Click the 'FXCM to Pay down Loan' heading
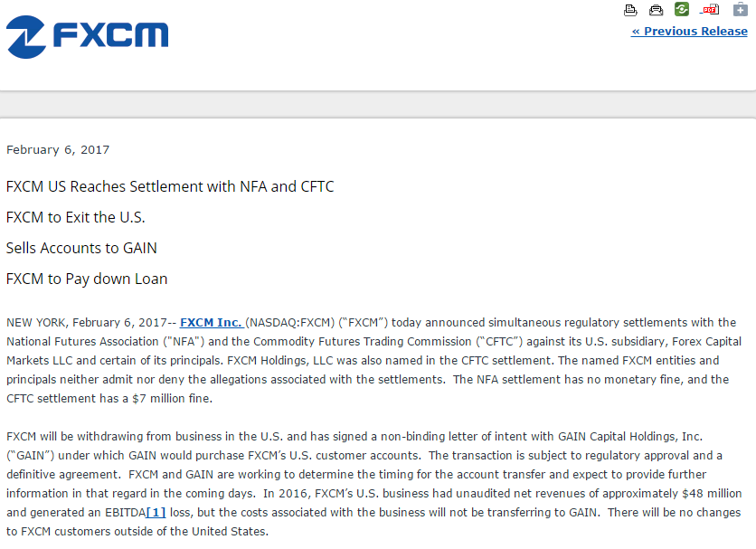This screenshot has height=549, width=756. coord(87,279)
